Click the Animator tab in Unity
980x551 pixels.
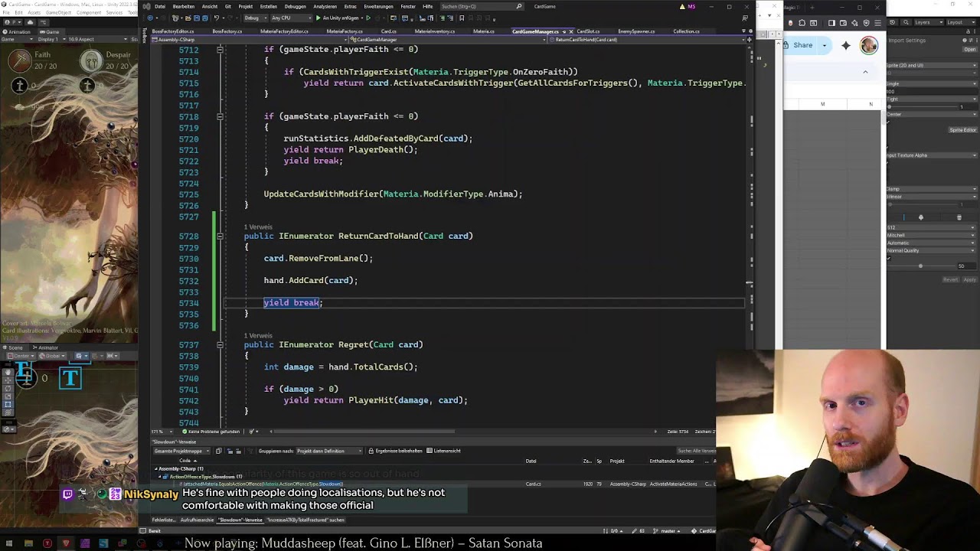[45, 347]
